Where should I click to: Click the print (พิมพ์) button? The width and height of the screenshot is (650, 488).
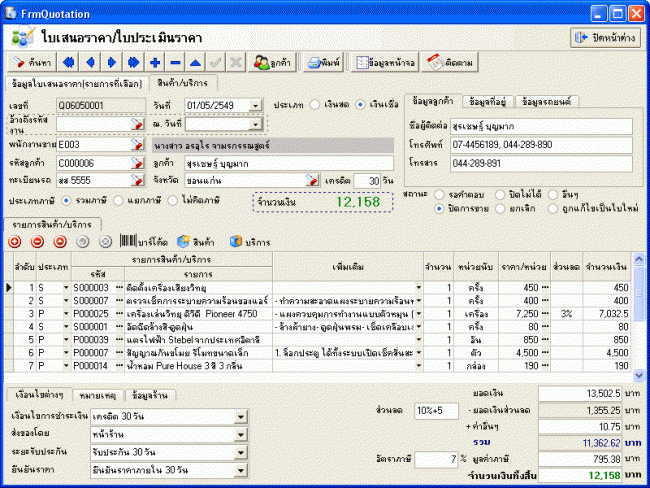pos(323,63)
